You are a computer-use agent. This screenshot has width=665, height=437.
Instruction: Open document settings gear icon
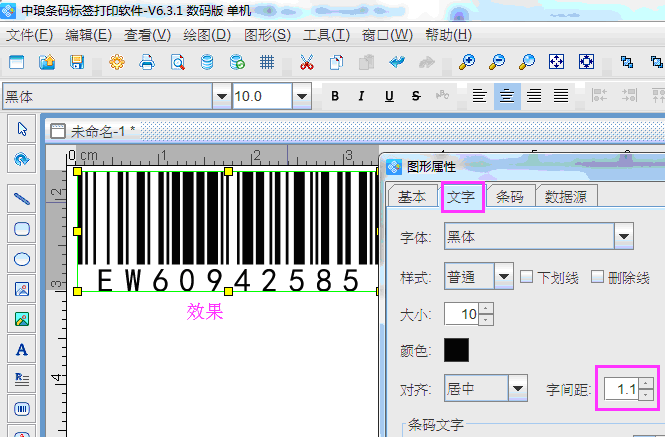117,62
